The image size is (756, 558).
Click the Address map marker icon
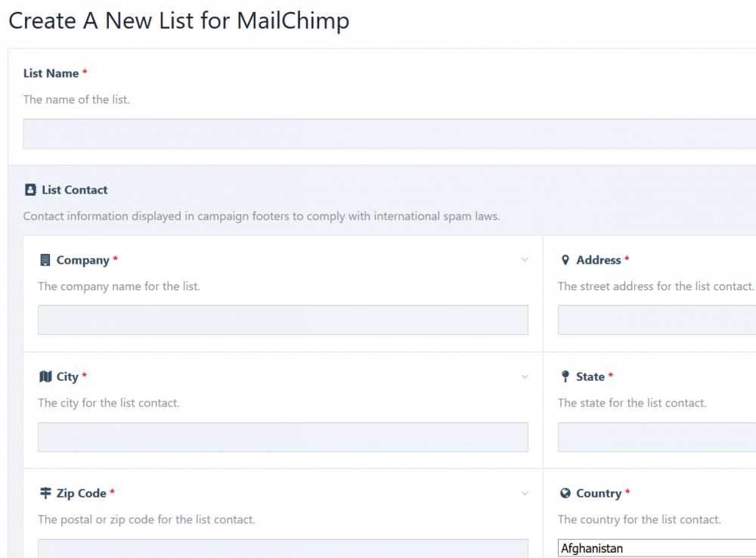coord(565,260)
